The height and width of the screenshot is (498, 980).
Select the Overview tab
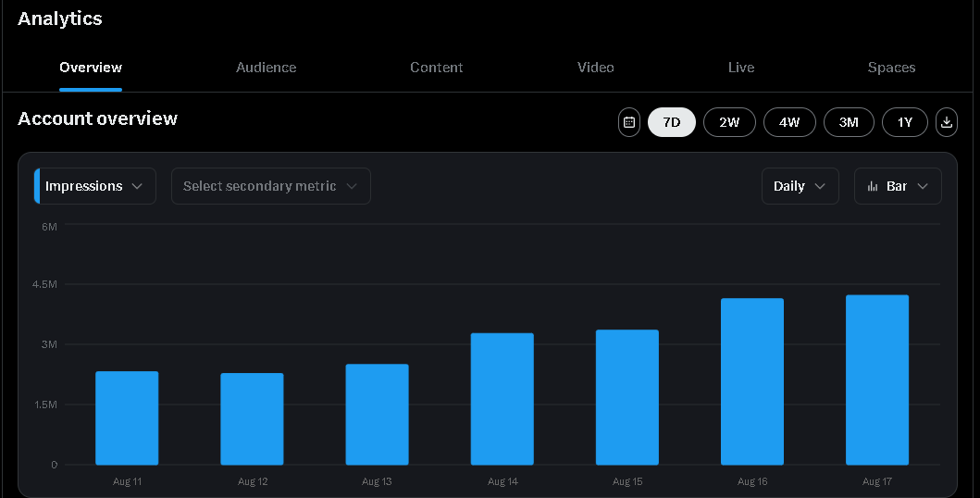point(91,68)
